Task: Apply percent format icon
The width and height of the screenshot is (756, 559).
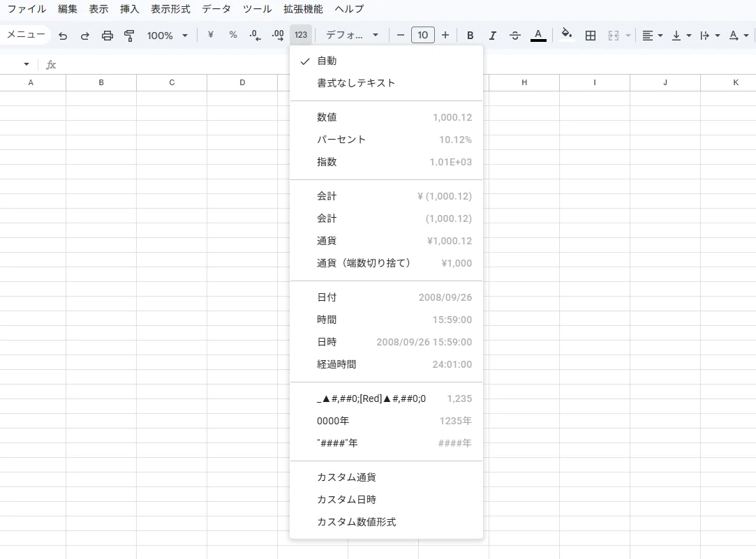Action: click(233, 35)
